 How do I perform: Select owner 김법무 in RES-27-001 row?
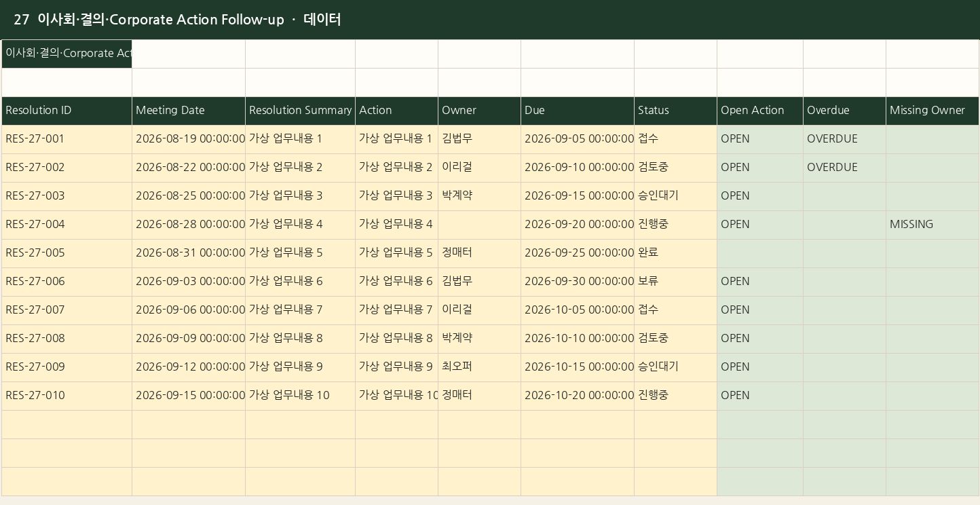pos(479,139)
